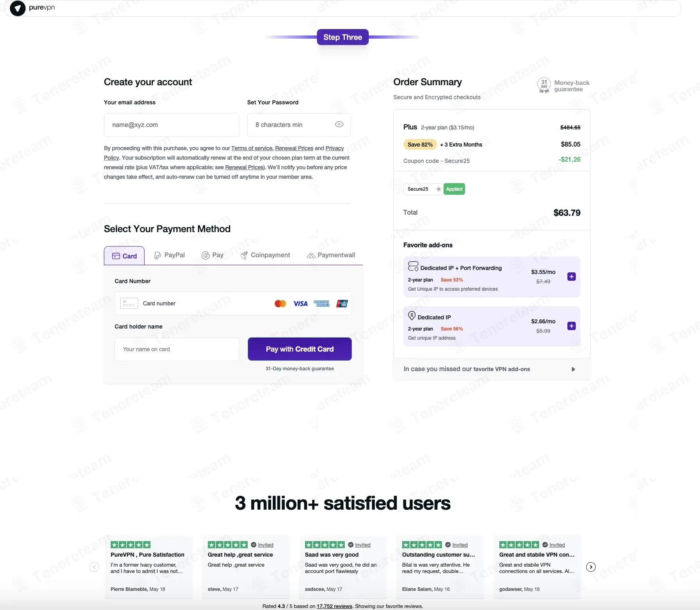Click Invited link on Eliane Salam's review

(460, 545)
